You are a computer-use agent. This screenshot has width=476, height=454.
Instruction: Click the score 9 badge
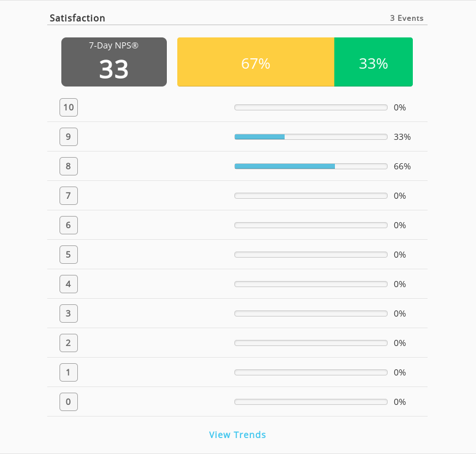point(69,137)
